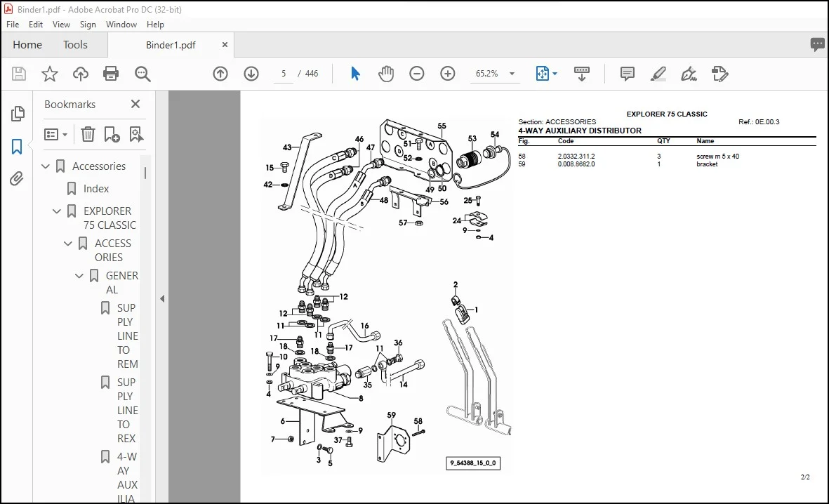Screen dimensions: 829x504
Task: Click the part code 0.008.8682.0
Action: pyautogui.click(x=576, y=164)
